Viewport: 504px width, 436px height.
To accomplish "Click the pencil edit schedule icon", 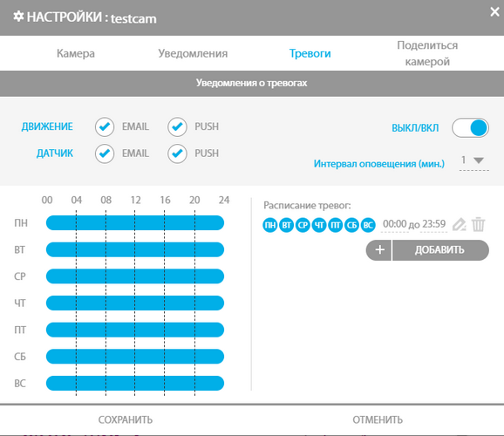I will coord(459,224).
